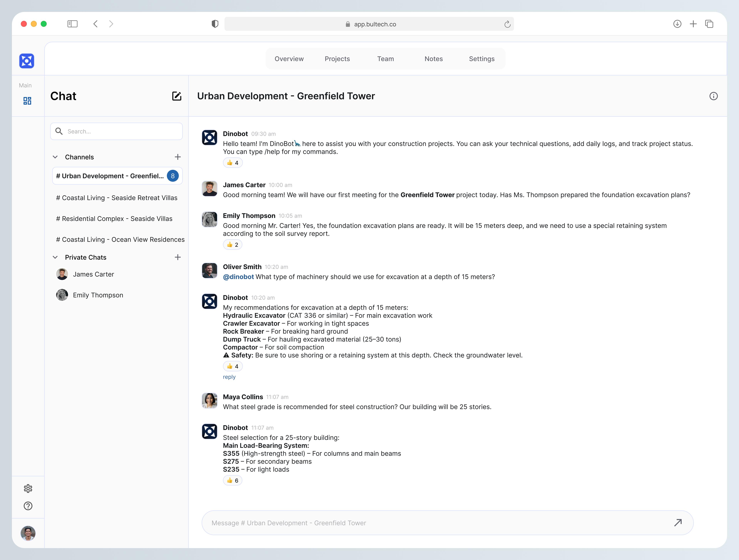
Task: Send the message using the arrow icon
Action: tap(678, 523)
